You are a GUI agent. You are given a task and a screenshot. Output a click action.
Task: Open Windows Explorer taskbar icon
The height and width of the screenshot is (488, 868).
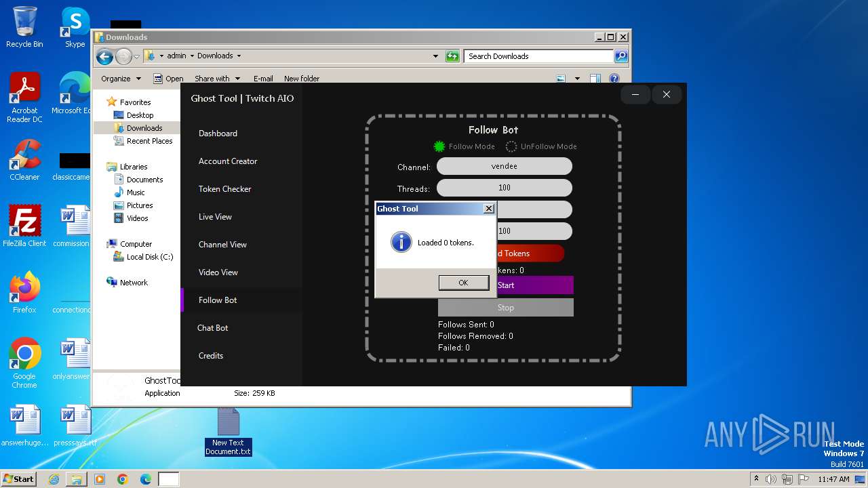77,479
